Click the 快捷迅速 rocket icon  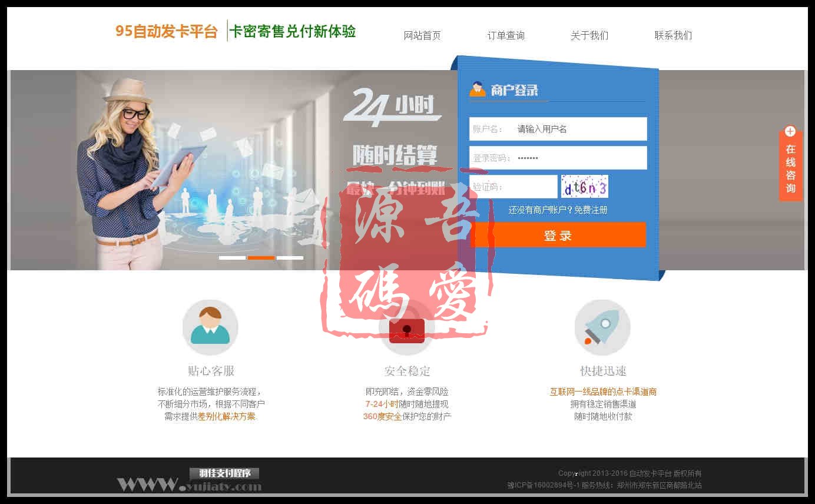coord(602,327)
